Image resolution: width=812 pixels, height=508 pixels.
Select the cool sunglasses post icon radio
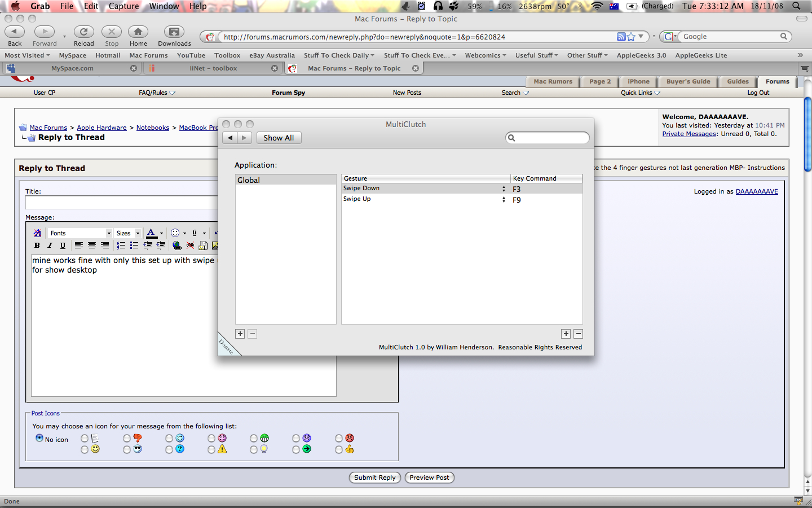click(x=127, y=450)
